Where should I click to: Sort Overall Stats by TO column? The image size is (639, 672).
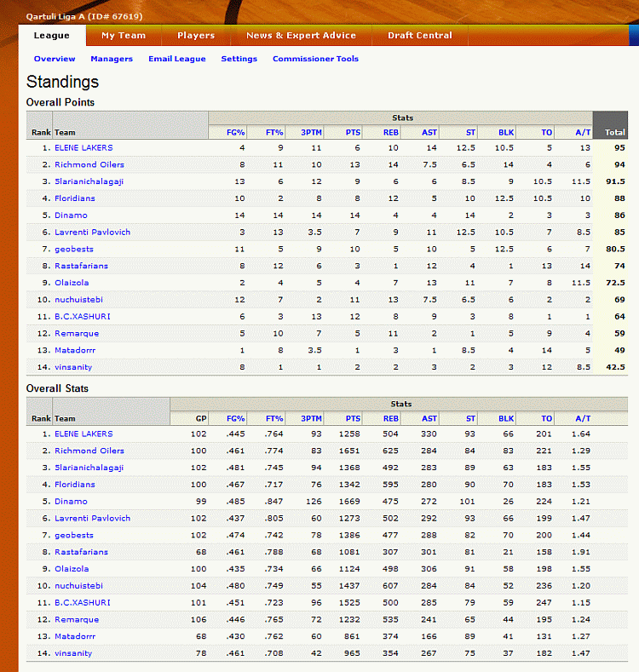coord(546,419)
